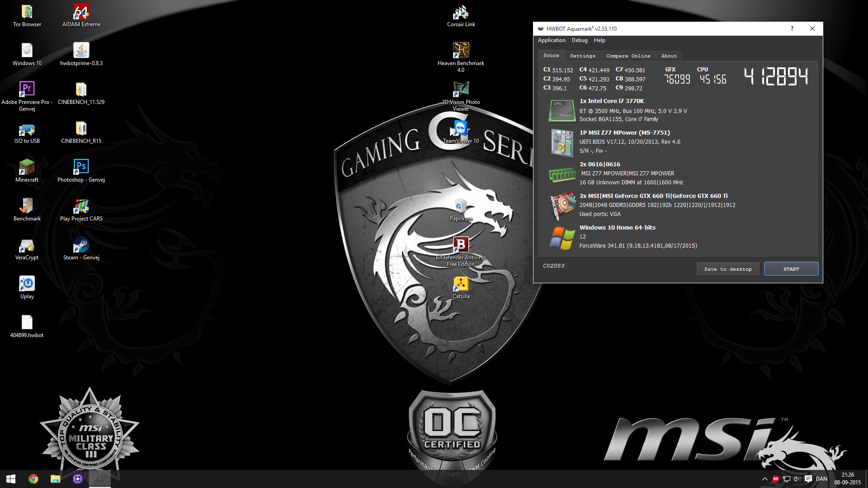Open the VeraCrypt shortcut
Screen dimensions: 868x488
point(27,249)
